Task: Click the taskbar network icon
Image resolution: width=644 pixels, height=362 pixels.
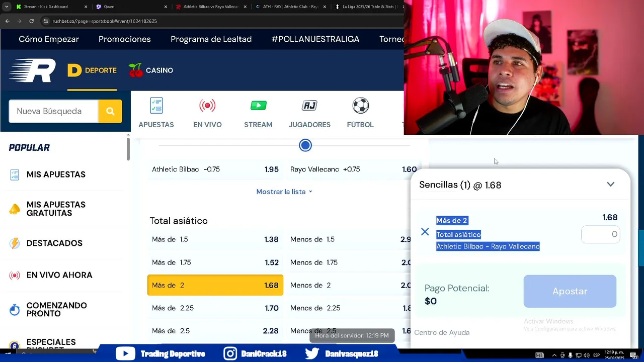Action: point(578,355)
